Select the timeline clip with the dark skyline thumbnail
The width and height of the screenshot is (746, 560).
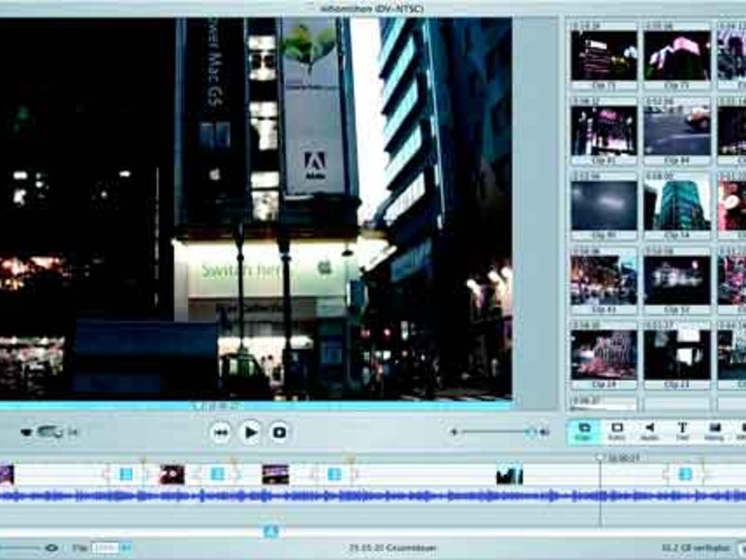[x=510, y=476]
